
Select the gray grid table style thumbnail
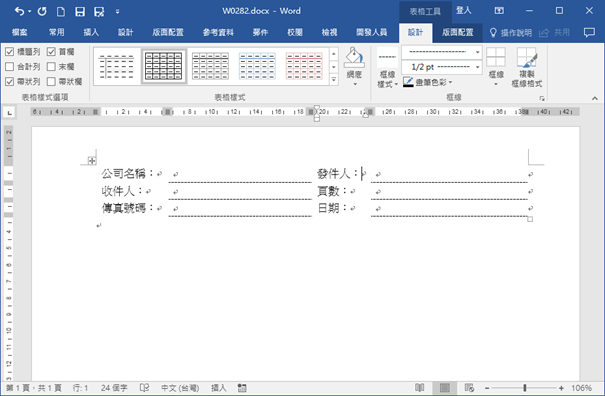[x=211, y=66]
